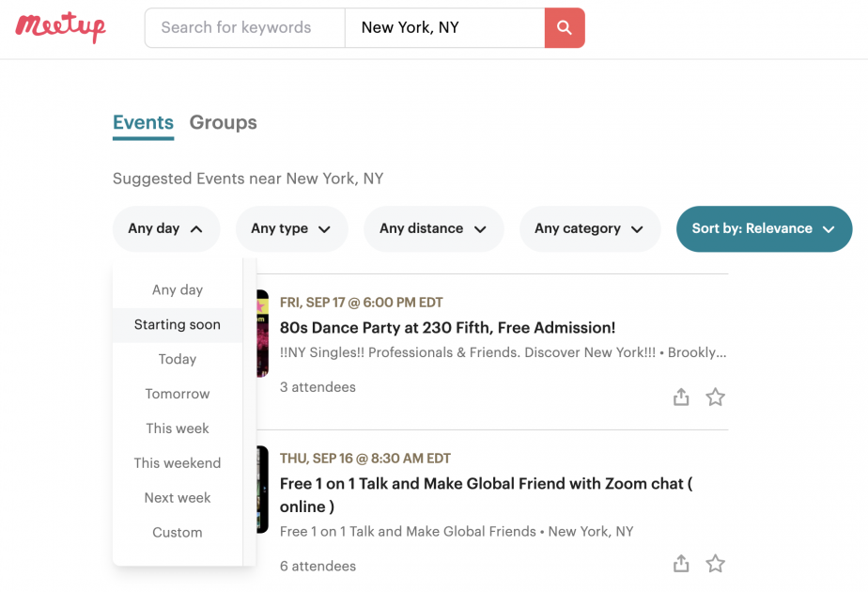Select the Events tab
This screenshot has width=868, height=592.
pyautogui.click(x=144, y=122)
